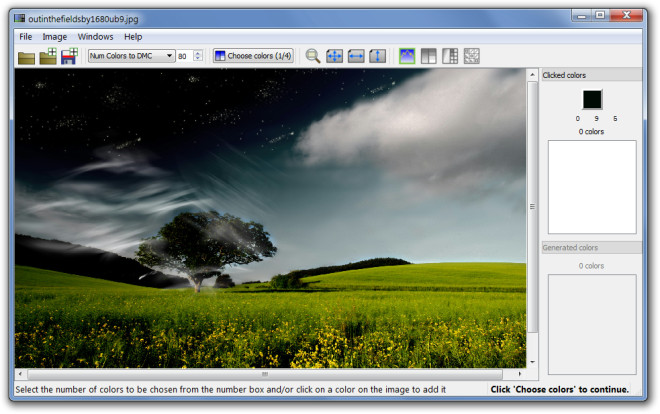Click the title bar text outinthefieldsby1680ub9.jpg
The height and width of the screenshot is (414, 660).
(83, 19)
